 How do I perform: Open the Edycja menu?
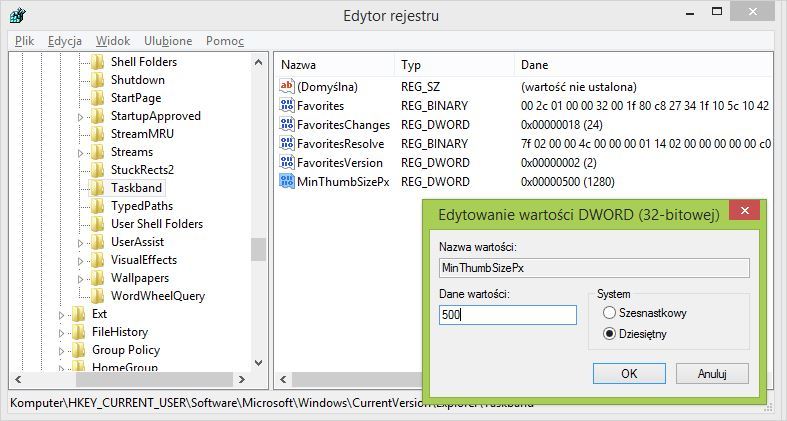[65, 41]
